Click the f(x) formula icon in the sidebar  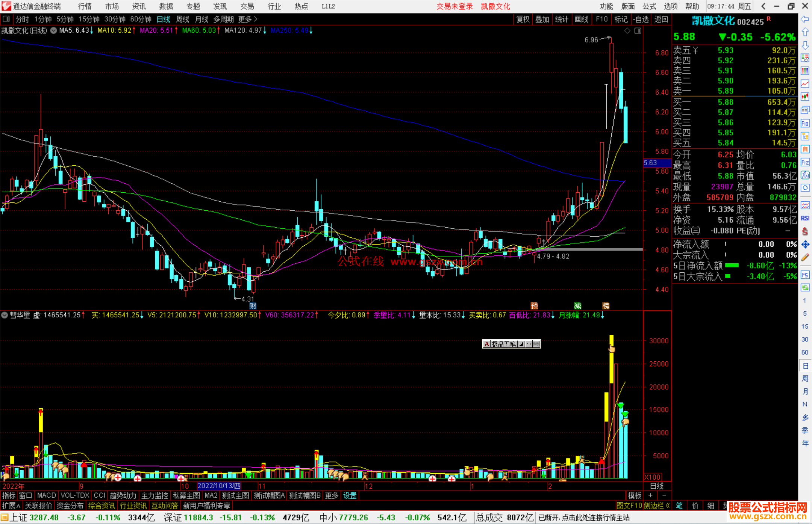click(805, 175)
